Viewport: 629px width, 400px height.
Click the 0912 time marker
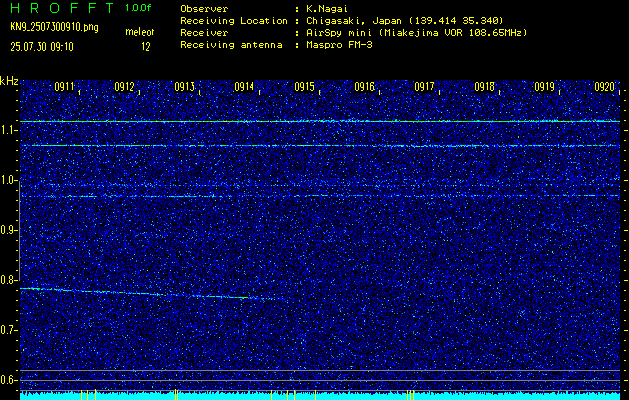click(124, 87)
